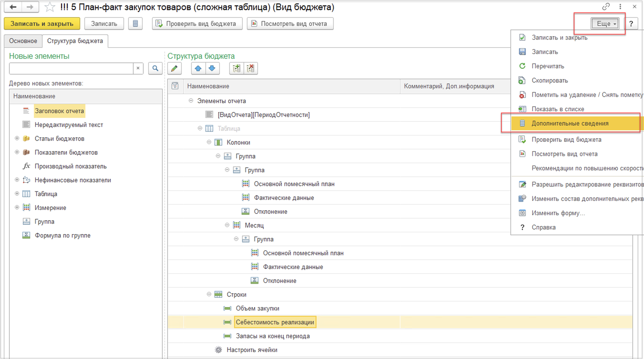The image size is (644, 359).
Task: Click the link icon in title bar
Action: (x=606, y=7)
